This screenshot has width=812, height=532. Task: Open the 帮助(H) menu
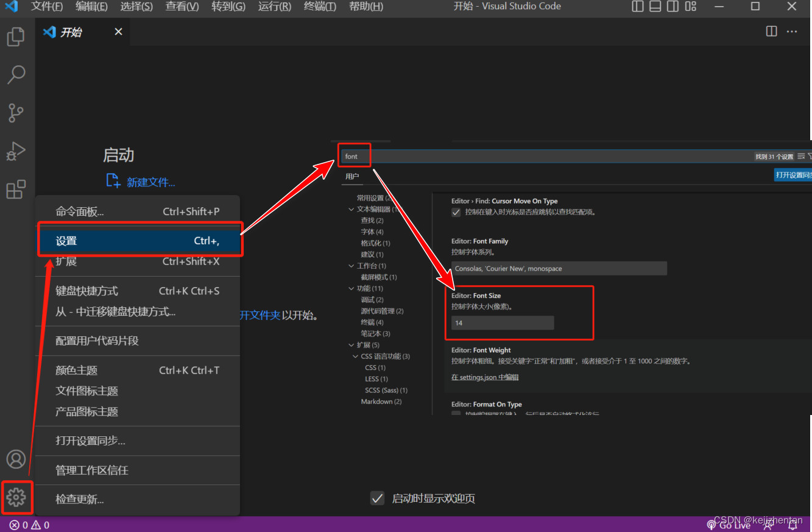click(x=366, y=7)
